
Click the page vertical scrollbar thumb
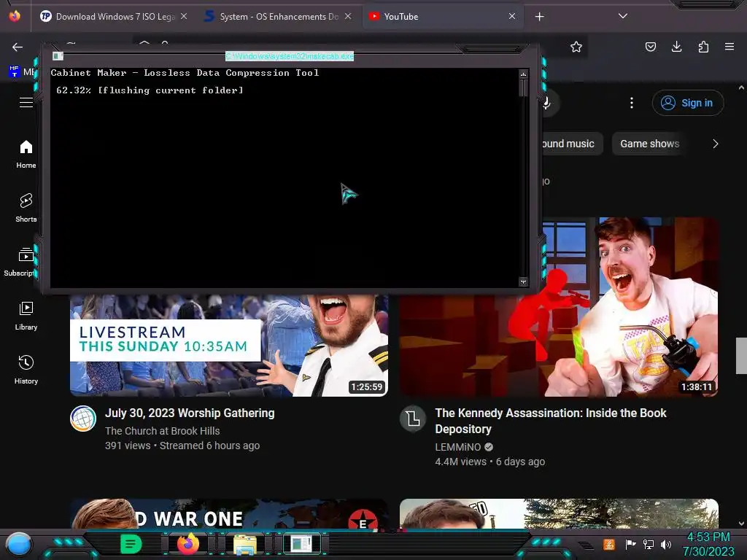click(x=741, y=356)
